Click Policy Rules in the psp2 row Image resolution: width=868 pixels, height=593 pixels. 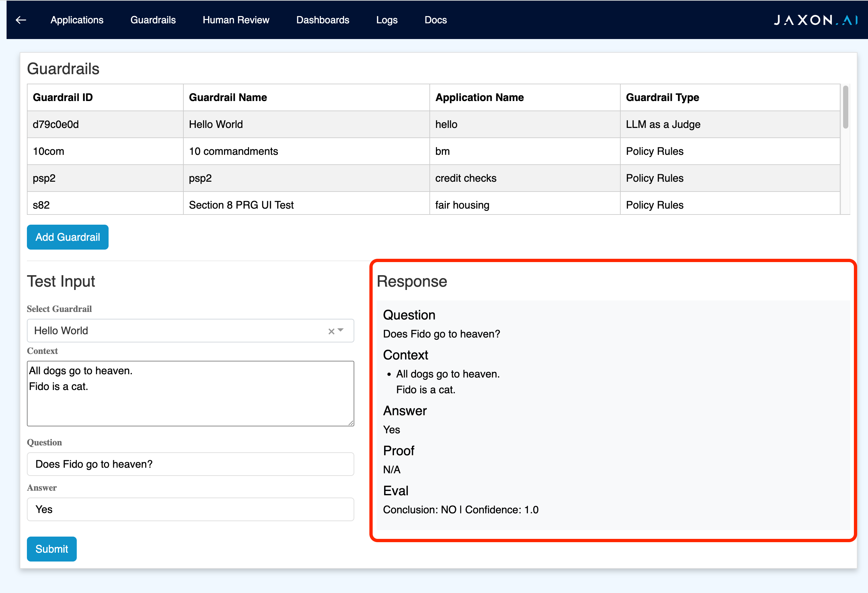730,178
